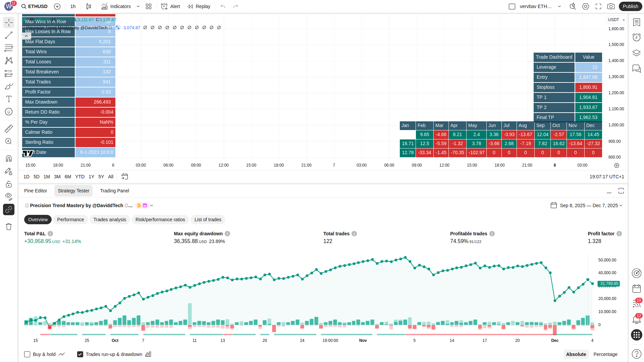Image resolution: width=644 pixels, height=362 pixels.
Task: Remove drawings with the trash icon
Action: click(9, 227)
